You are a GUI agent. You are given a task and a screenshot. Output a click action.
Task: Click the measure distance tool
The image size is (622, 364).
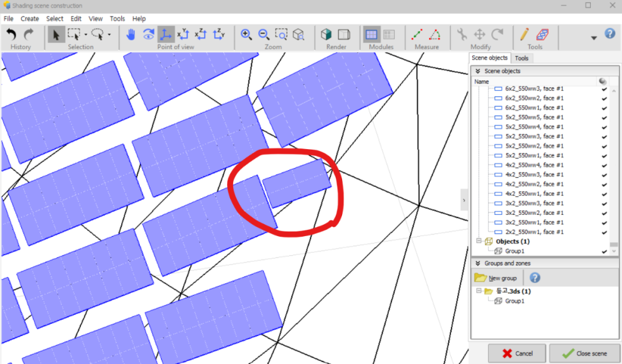click(417, 35)
